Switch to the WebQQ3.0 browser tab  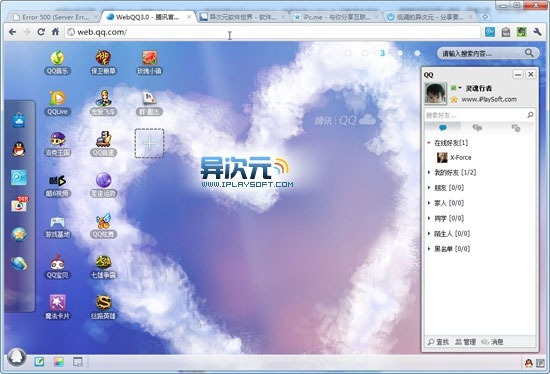coord(148,17)
